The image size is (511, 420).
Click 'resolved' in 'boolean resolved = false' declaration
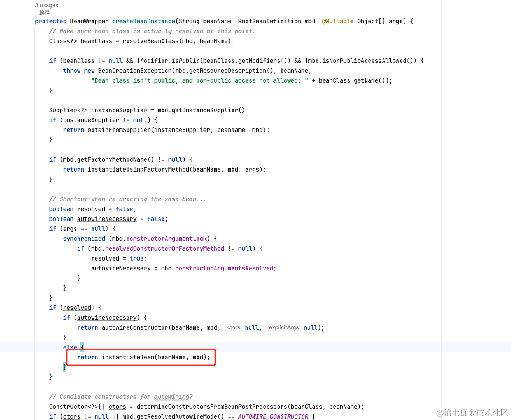click(x=91, y=209)
